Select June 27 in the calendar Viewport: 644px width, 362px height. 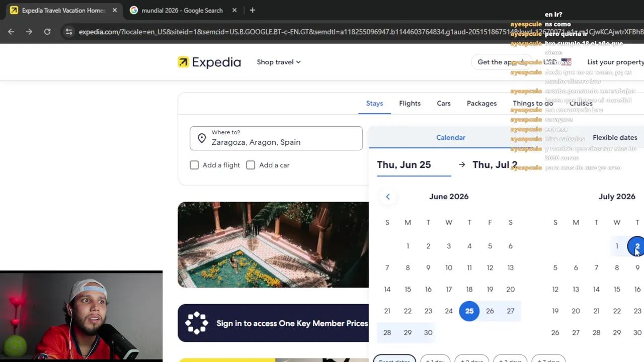[x=510, y=311]
